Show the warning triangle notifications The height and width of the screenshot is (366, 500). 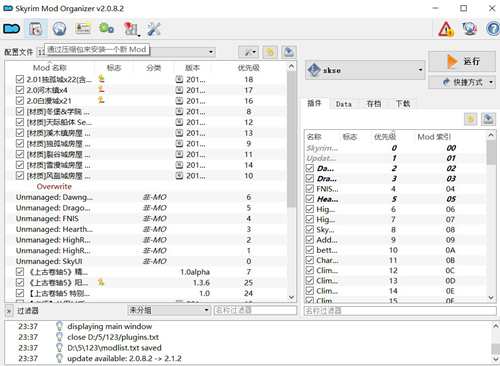coord(446,29)
